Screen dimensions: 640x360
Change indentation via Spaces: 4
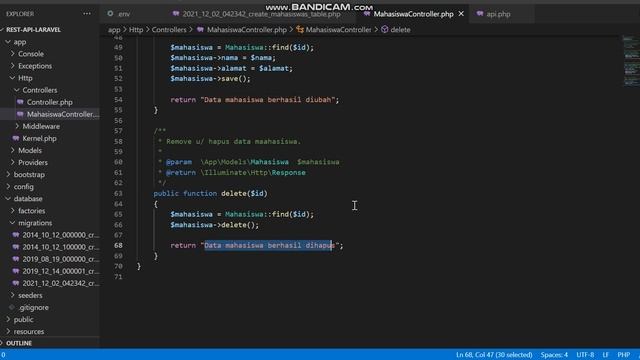(x=554, y=355)
